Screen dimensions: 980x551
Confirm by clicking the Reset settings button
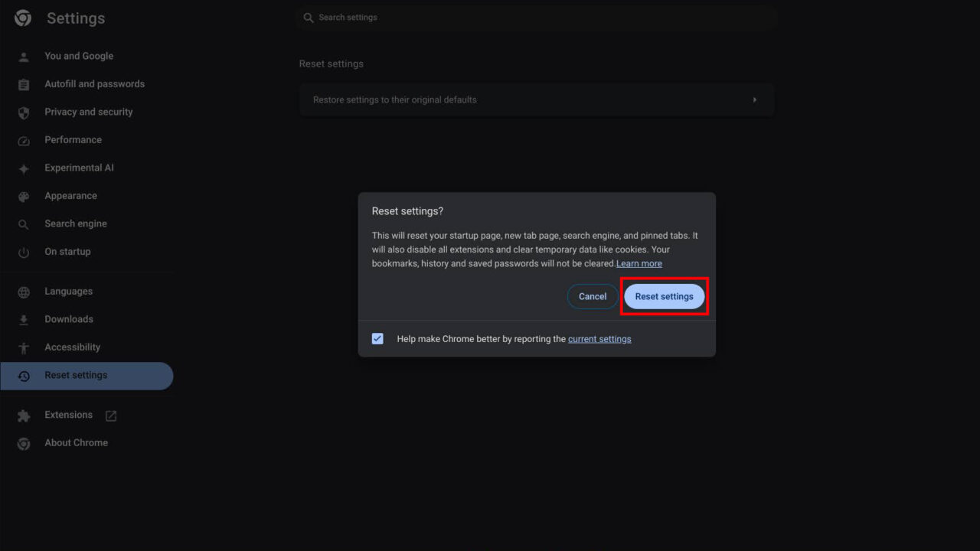pos(664,296)
